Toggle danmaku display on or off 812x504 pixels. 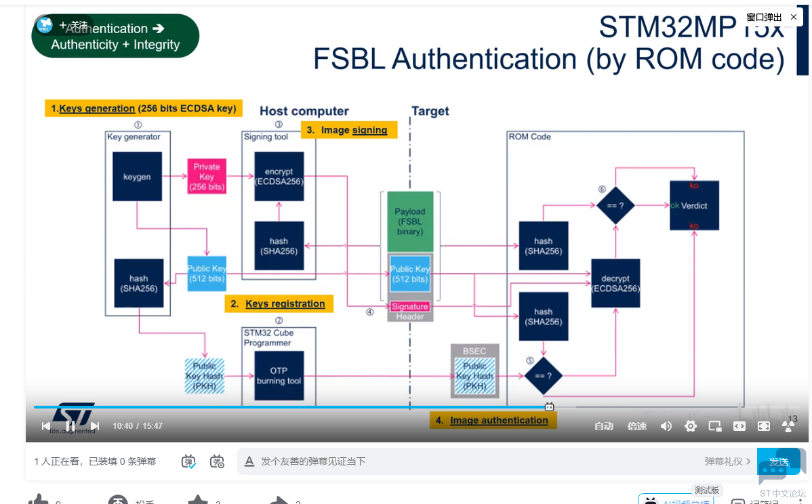pyautogui.click(x=189, y=461)
